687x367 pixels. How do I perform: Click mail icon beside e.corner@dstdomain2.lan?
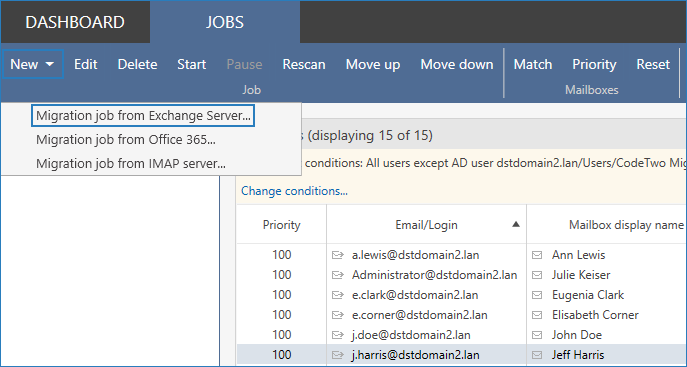337,315
